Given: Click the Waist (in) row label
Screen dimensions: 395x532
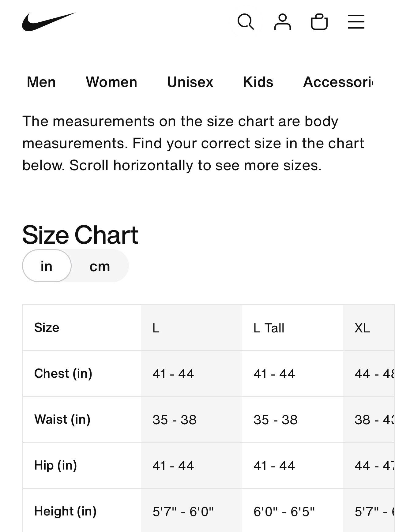Looking at the screenshot, I should pyautogui.click(x=62, y=419).
